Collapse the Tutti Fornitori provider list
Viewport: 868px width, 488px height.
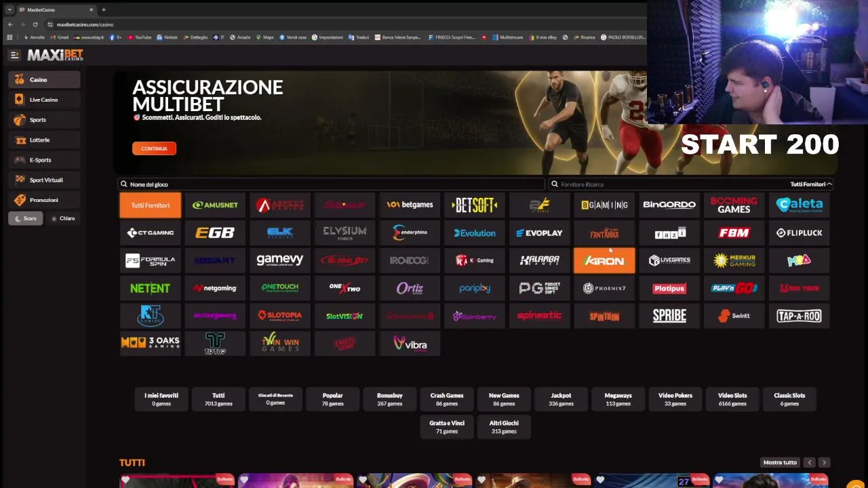[x=811, y=184]
